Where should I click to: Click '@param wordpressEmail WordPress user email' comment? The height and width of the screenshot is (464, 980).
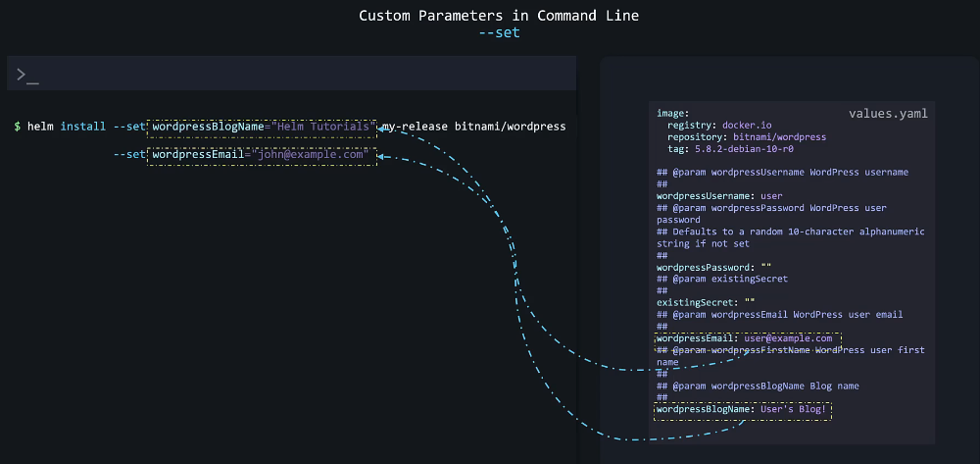click(x=779, y=315)
